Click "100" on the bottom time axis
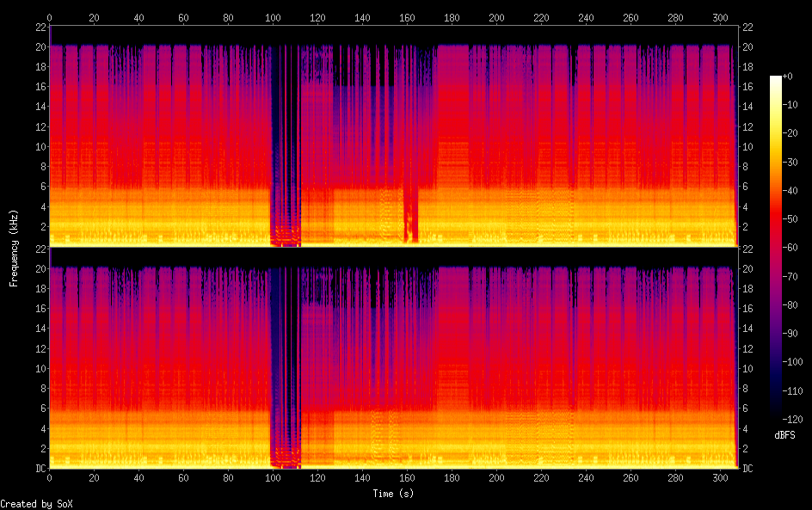This screenshot has width=812, height=510. tap(273, 478)
